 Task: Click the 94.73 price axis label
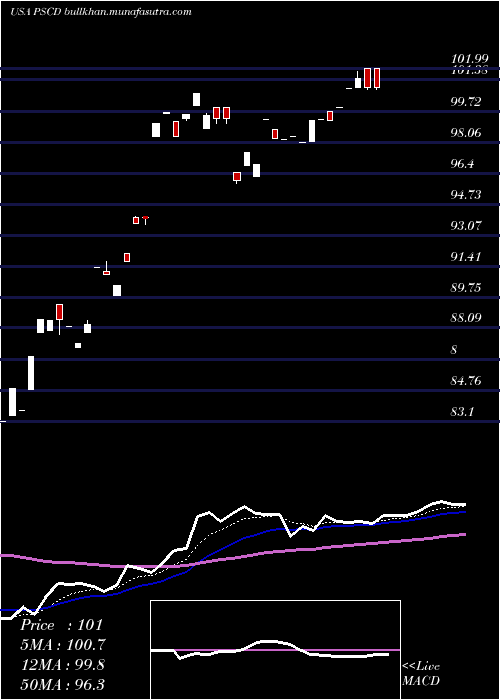pyautogui.click(x=466, y=195)
